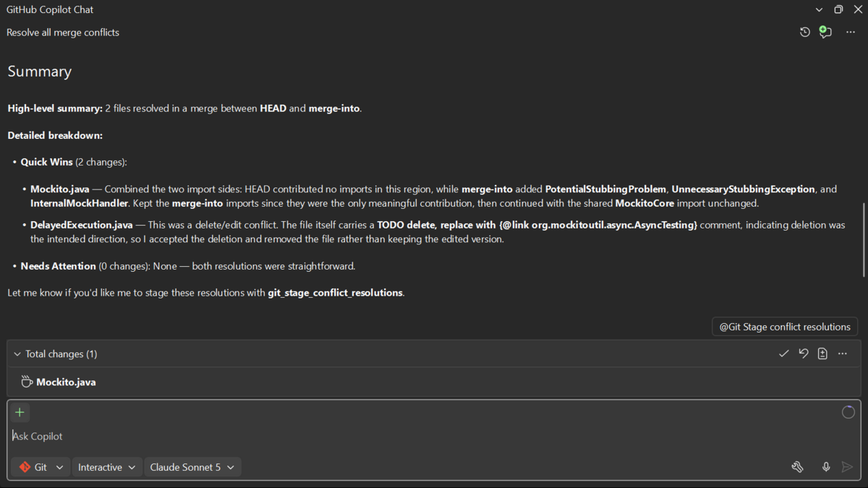The width and height of the screenshot is (868, 488).
Task: Click the Summary heading
Action: (39, 72)
